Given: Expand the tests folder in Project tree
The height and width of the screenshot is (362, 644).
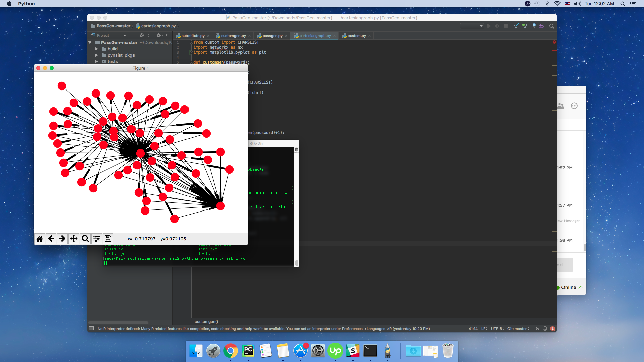Looking at the screenshot, I should [97, 62].
